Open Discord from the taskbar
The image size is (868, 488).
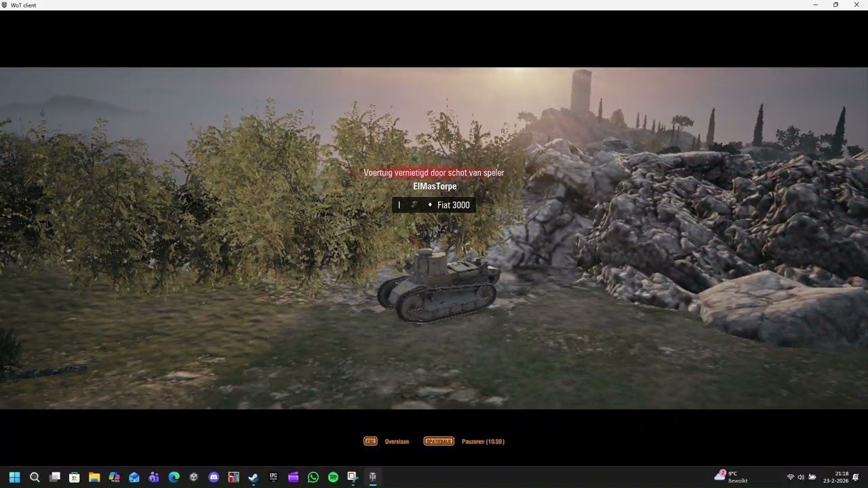pos(214,477)
